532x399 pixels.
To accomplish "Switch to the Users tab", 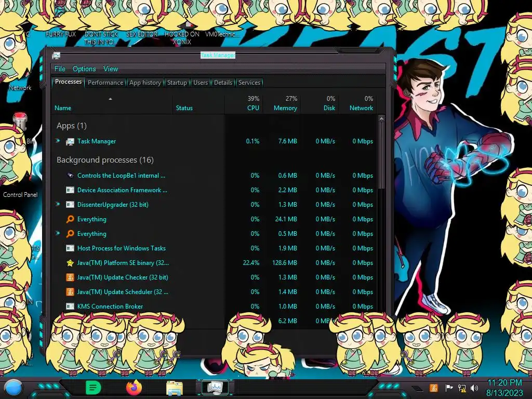I will pos(201,83).
